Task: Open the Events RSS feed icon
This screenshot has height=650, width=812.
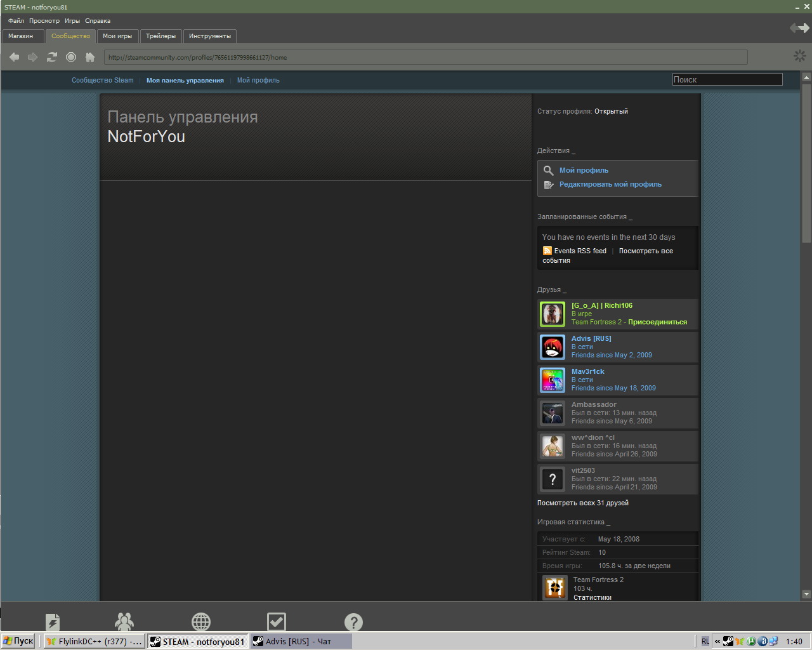Action: click(x=547, y=251)
